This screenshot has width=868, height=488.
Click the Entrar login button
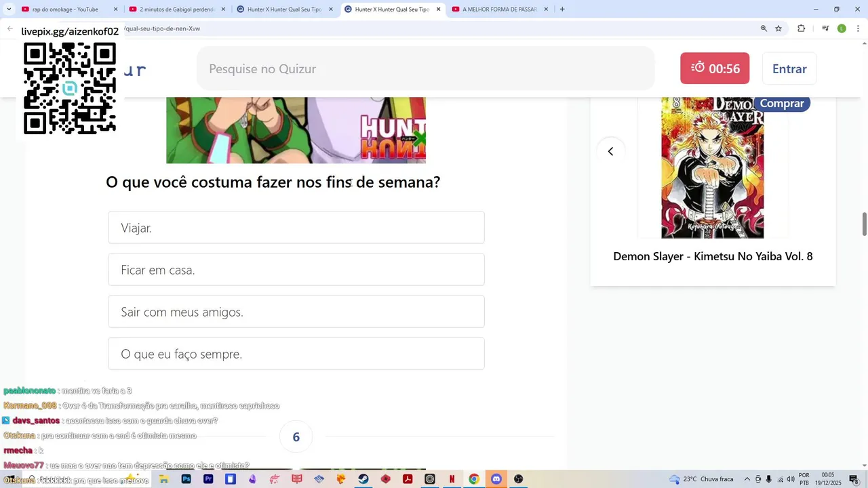[789, 68]
